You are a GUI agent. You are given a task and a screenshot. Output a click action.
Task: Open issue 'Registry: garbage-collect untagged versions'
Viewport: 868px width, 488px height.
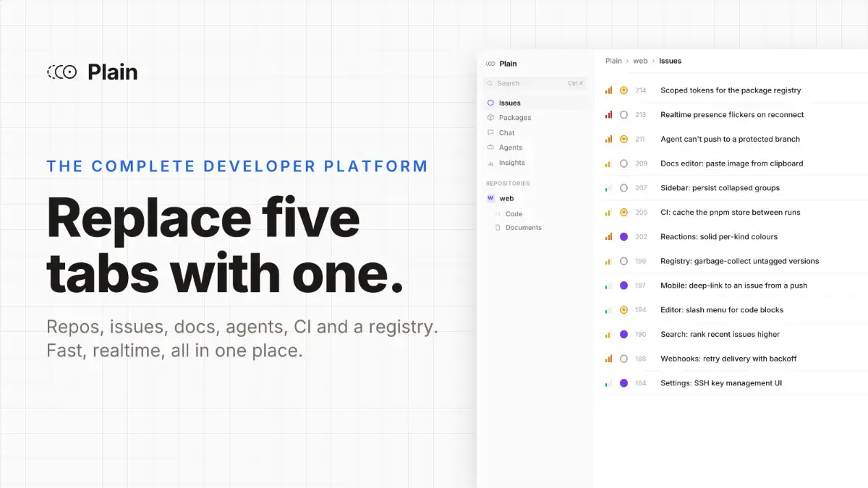pos(739,261)
